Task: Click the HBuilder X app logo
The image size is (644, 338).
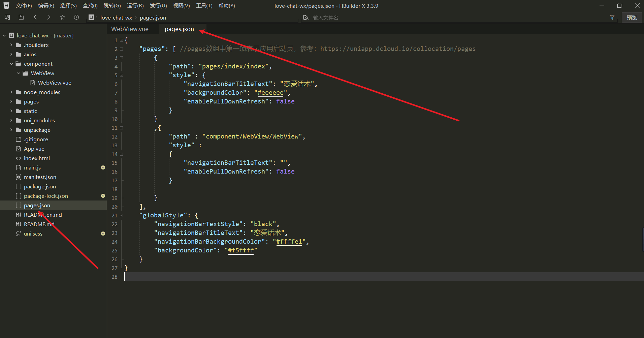Action: tap(6, 6)
